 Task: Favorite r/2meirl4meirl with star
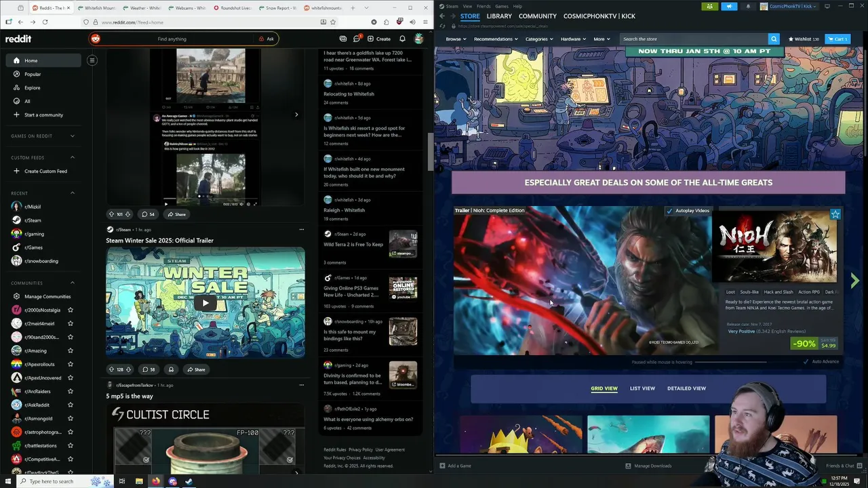click(71, 323)
